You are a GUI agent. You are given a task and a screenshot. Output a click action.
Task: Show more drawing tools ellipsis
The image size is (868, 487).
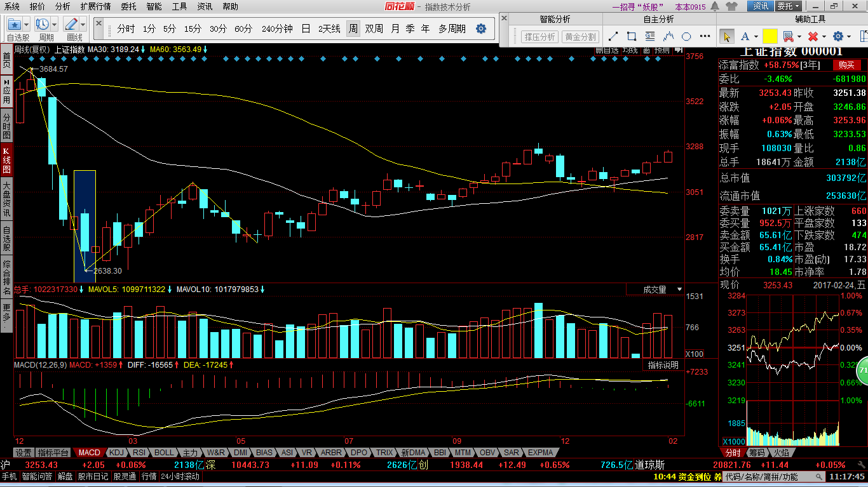click(x=705, y=36)
